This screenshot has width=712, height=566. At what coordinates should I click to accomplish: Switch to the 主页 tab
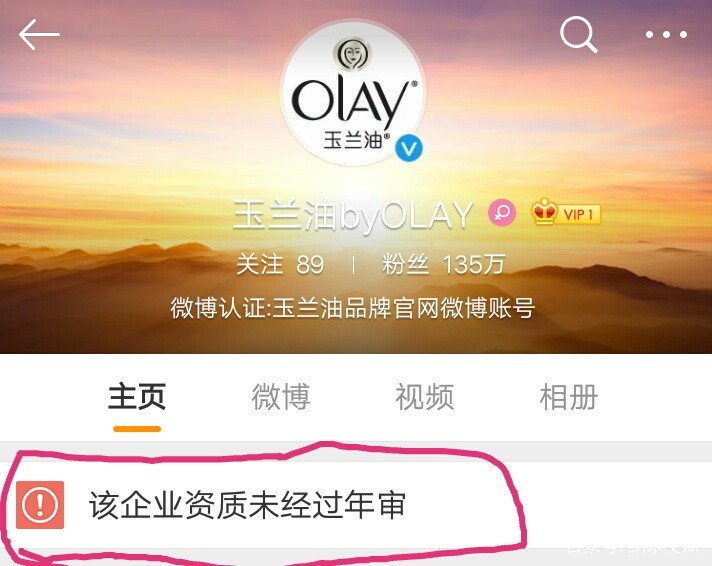coord(137,397)
